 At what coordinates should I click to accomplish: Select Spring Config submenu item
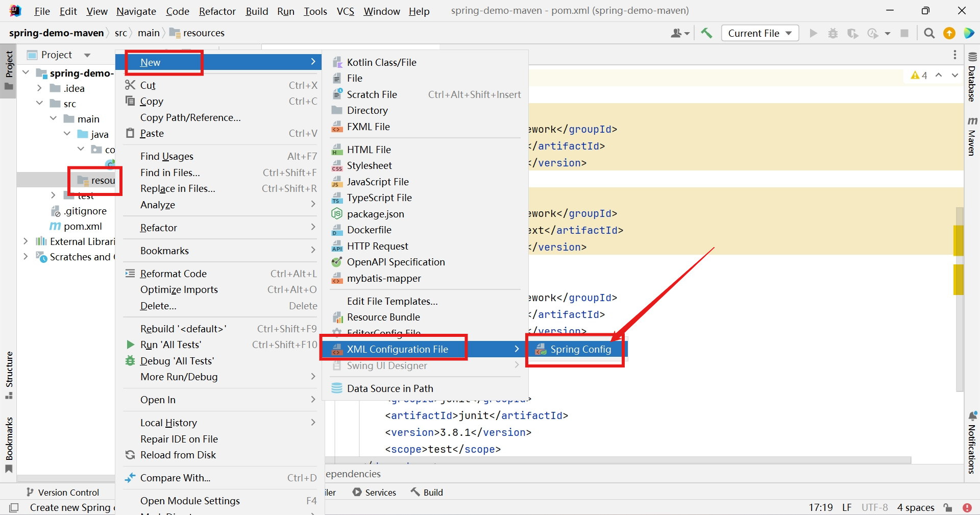coord(576,349)
